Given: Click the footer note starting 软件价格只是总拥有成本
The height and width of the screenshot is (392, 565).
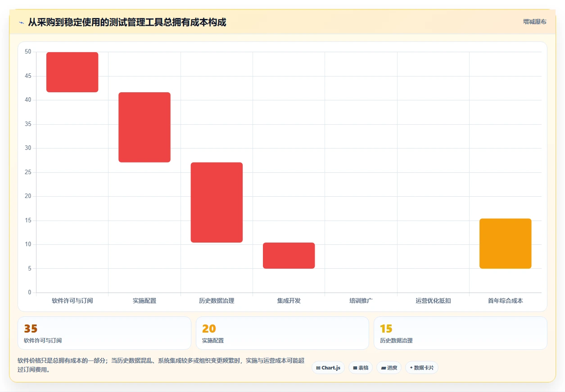Looking at the screenshot, I should 161,365.
